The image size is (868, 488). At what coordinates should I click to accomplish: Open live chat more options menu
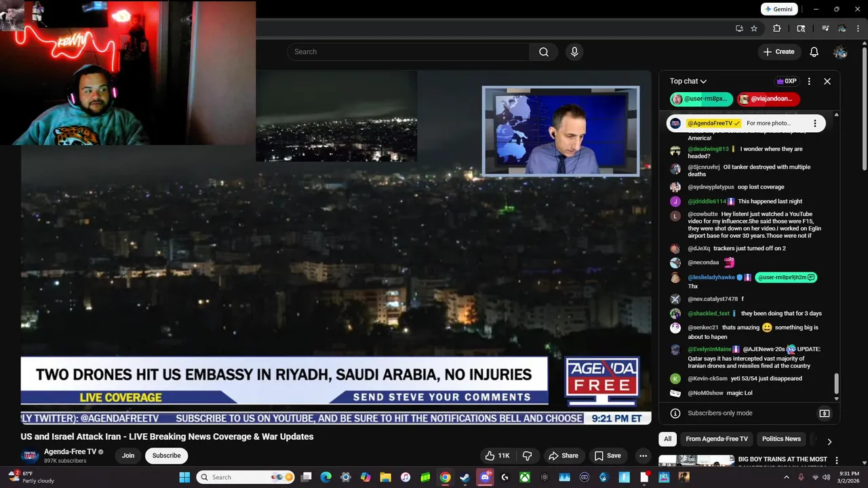[x=809, y=81]
